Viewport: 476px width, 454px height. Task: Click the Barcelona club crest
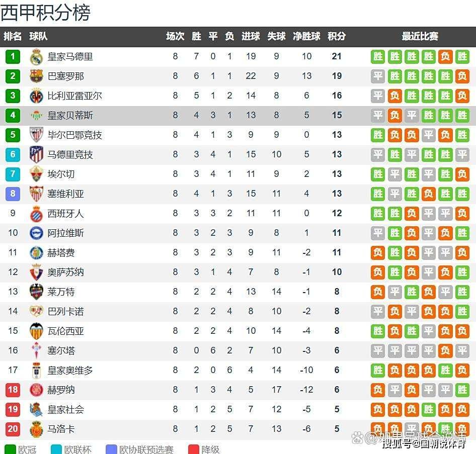click(x=36, y=76)
